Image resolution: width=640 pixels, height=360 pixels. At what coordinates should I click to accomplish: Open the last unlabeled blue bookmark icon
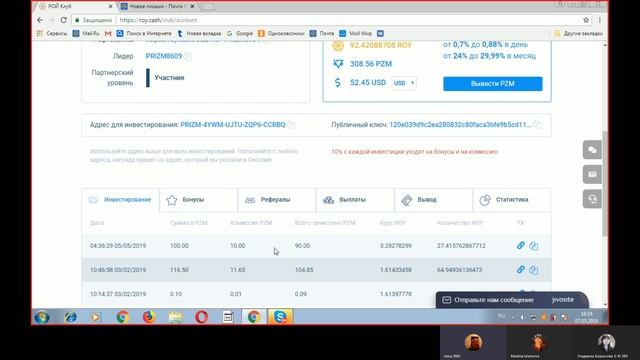pyautogui.click(x=380, y=33)
